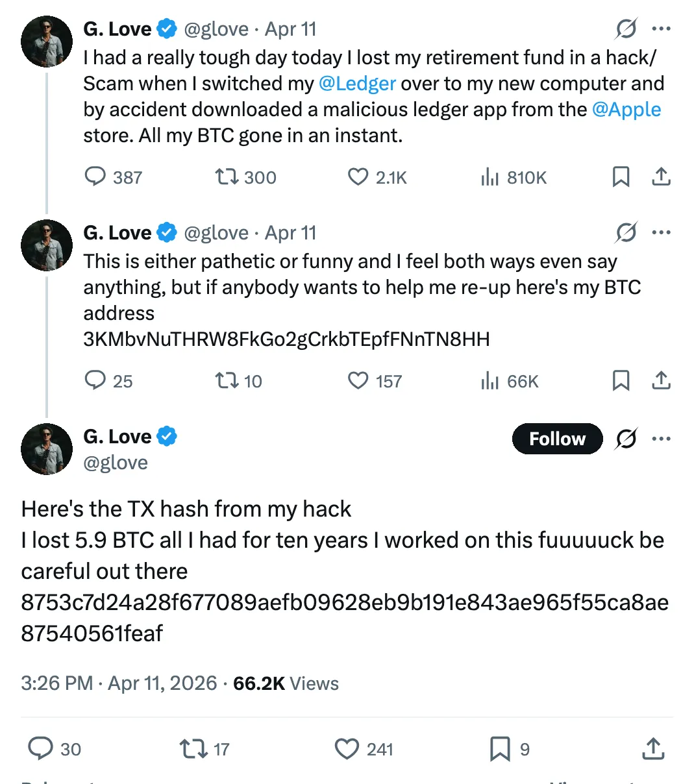Like the first tweet with 2.1K likes
The image size is (694, 784).
tap(358, 177)
